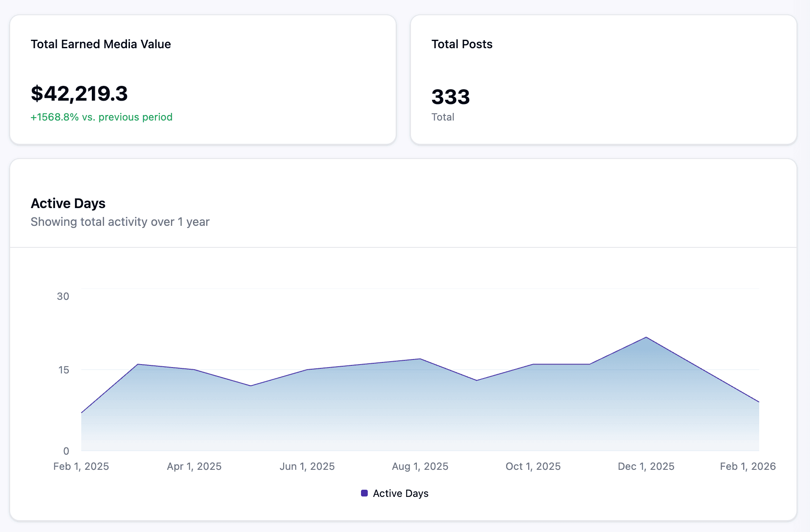Click the Apr 1, 2025 axis label
Screen dimensions: 810x532
194,466
